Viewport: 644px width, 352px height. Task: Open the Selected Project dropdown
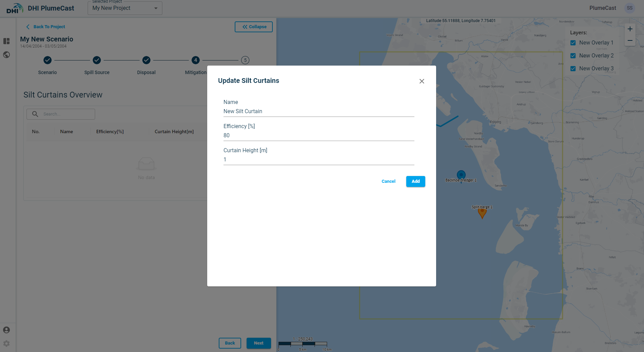point(125,8)
